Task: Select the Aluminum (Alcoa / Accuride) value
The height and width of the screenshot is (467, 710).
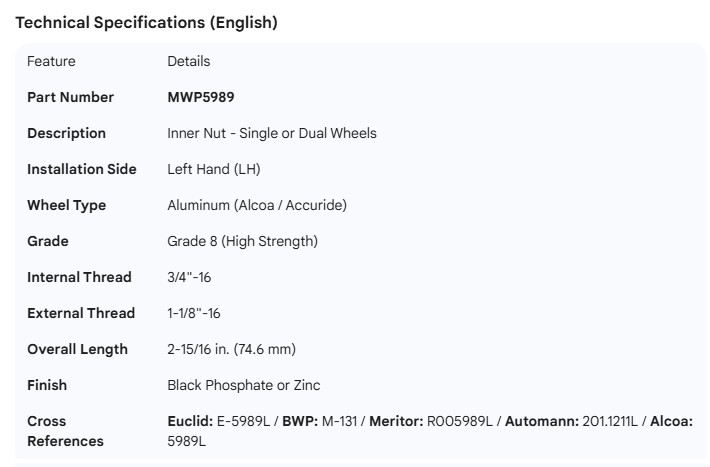Action: coord(257,206)
